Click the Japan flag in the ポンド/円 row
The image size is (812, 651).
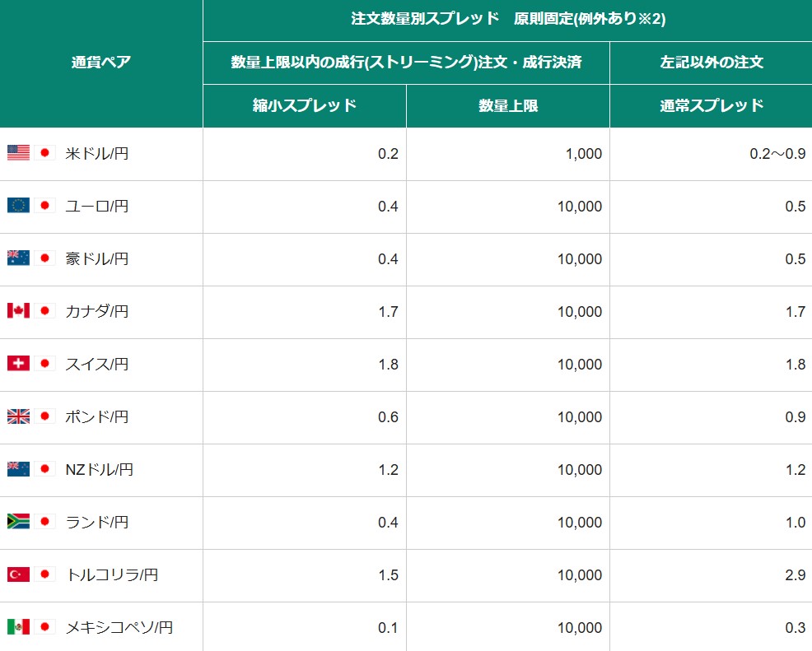tap(45, 416)
